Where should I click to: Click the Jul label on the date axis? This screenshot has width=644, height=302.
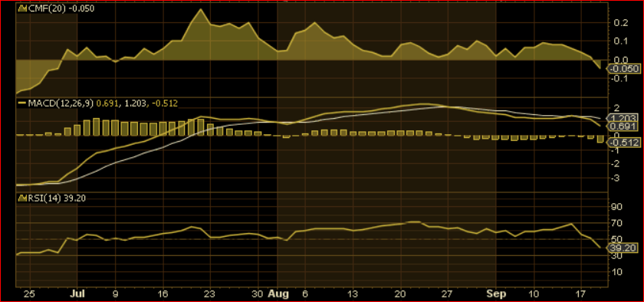(x=77, y=294)
